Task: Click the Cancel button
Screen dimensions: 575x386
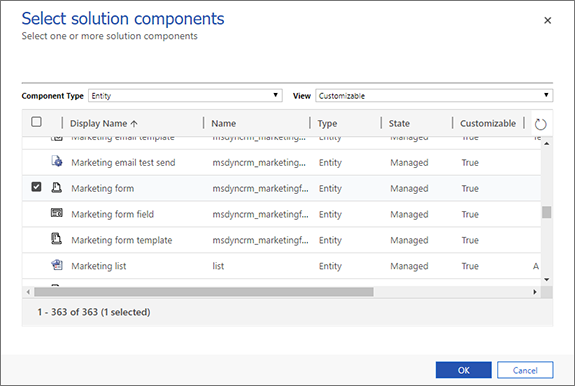Action: coord(525,370)
